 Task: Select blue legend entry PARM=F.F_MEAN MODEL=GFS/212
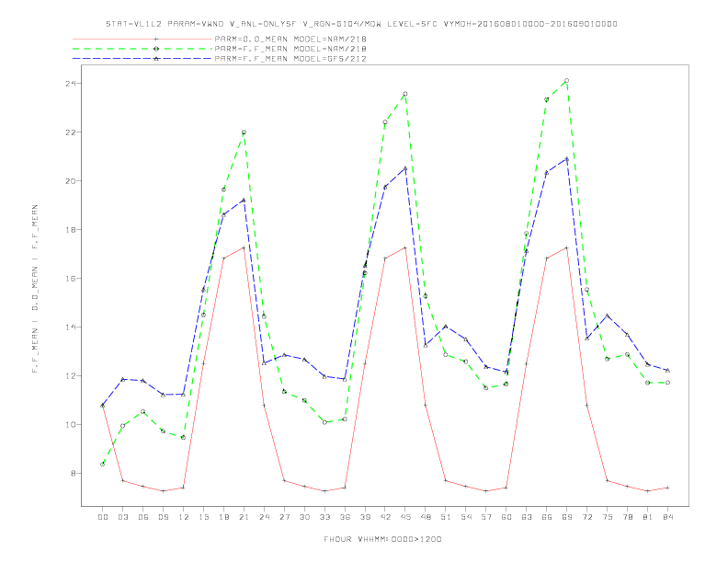tap(290, 59)
